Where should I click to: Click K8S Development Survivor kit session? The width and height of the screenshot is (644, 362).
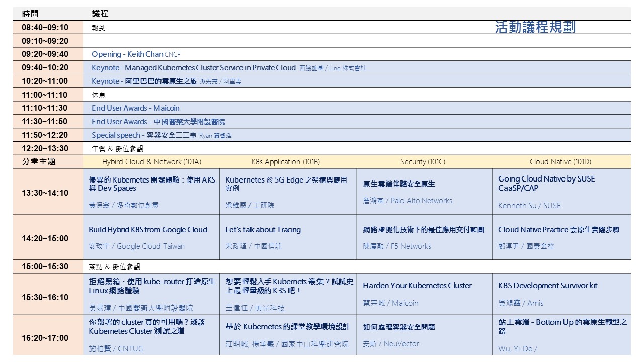coord(547,286)
